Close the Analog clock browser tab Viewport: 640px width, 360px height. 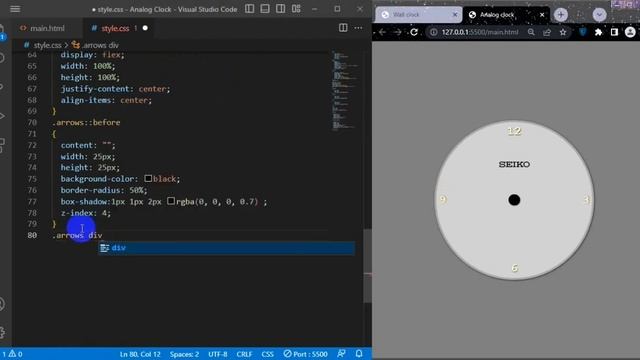click(x=542, y=15)
